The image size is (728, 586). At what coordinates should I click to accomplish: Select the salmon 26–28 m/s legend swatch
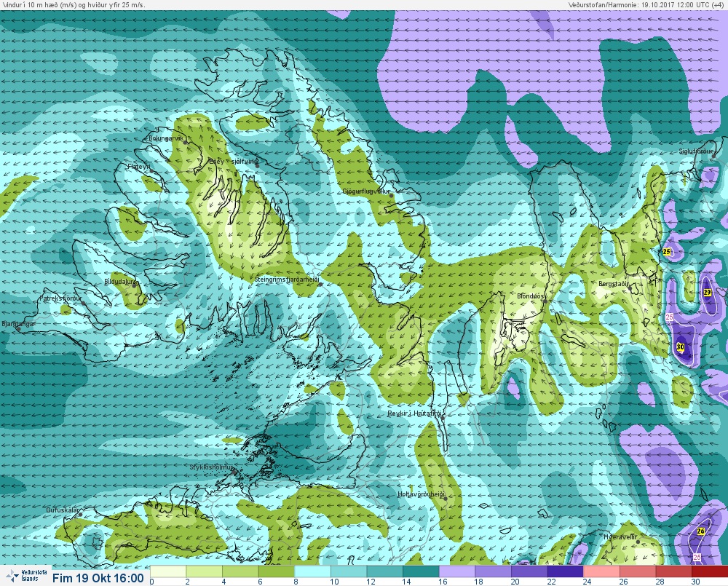pyautogui.click(x=638, y=571)
